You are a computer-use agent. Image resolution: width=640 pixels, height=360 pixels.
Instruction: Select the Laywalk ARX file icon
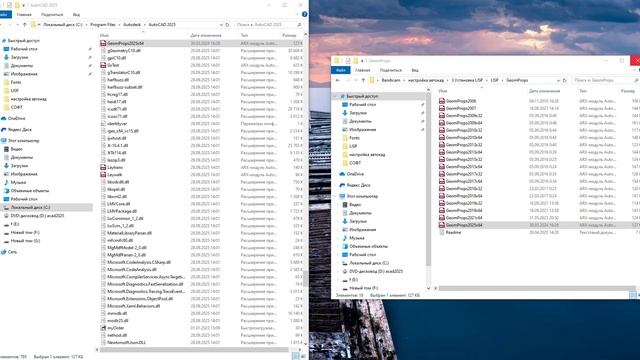tap(103, 175)
